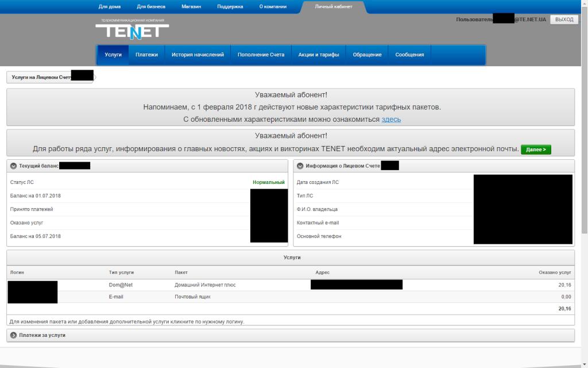The width and height of the screenshot is (588, 368).
Task: Click the TENET logo
Action: 132,29
